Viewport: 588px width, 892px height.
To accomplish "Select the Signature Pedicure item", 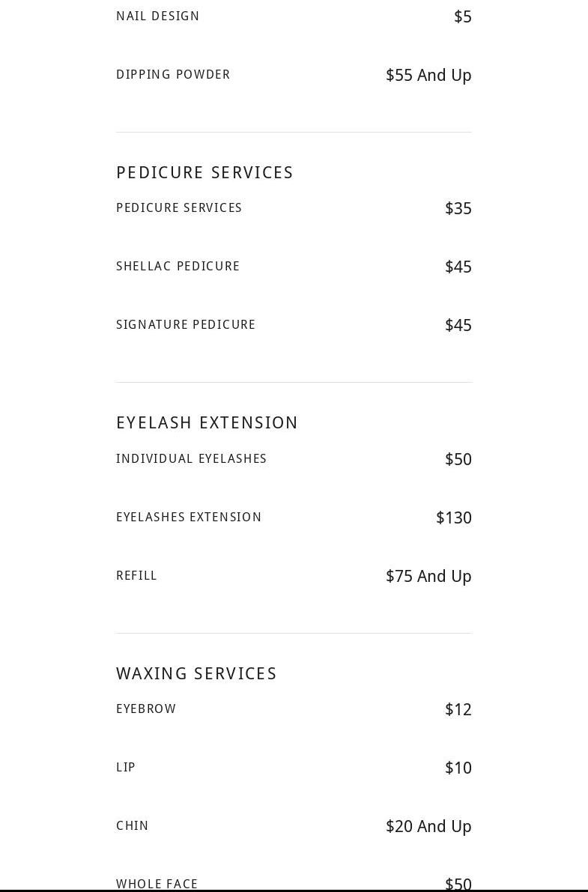I will [x=186, y=325].
